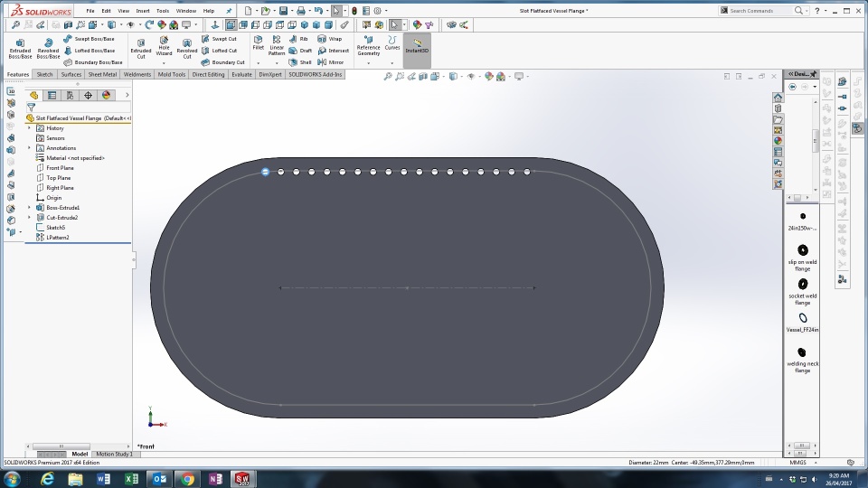Image resolution: width=868 pixels, height=488 pixels.
Task: Select the Extruded Boss/Base tool
Action: pos(20,49)
